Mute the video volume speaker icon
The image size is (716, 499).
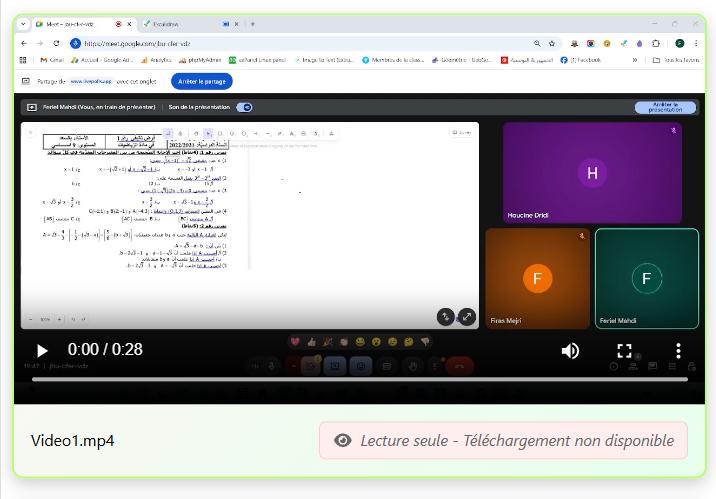pyautogui.click(x=570, y=350)
